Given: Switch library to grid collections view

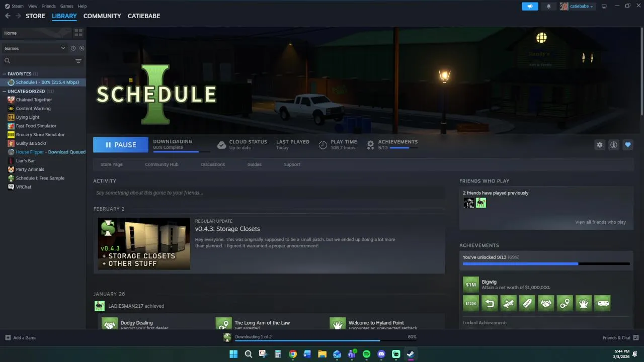Looking at the screenshot, I should pos(78,33).
